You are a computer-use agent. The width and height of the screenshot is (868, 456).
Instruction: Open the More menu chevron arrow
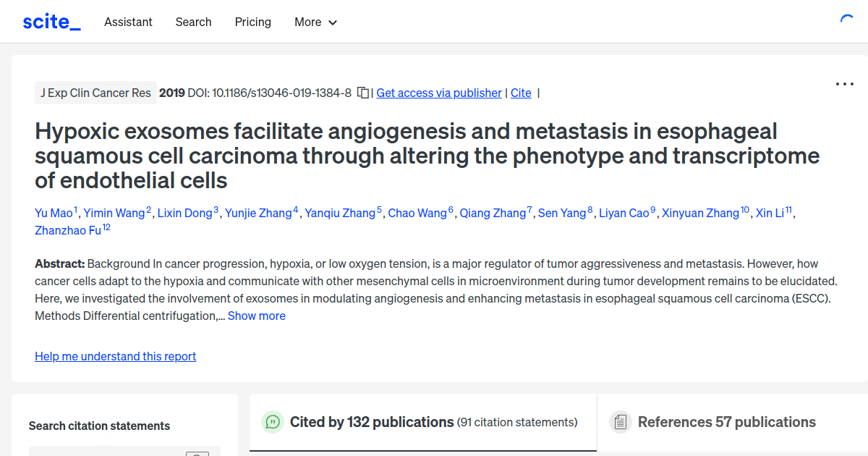pyautogui.click(x=333, y=22)
